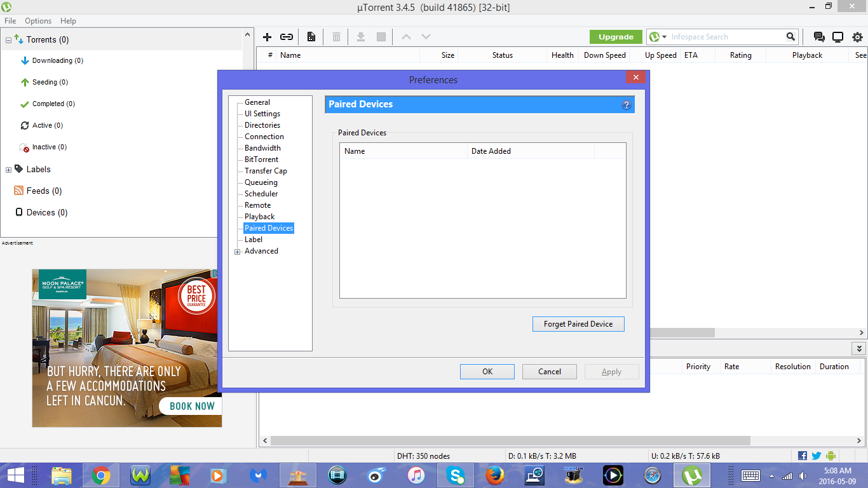Open the Help menu
Image resolution: width=868 pixels, height=488 pixels.
click(x=68, y=21)
